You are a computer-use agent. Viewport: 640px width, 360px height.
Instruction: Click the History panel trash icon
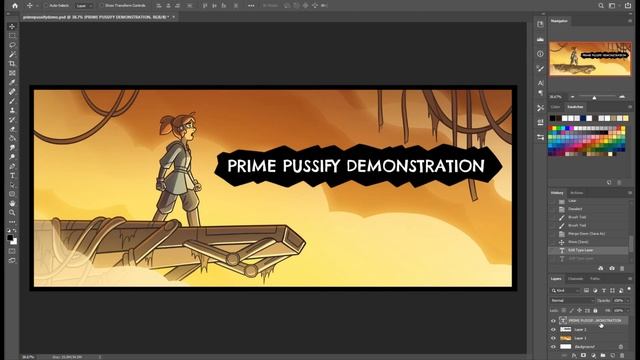click(622, 268)
